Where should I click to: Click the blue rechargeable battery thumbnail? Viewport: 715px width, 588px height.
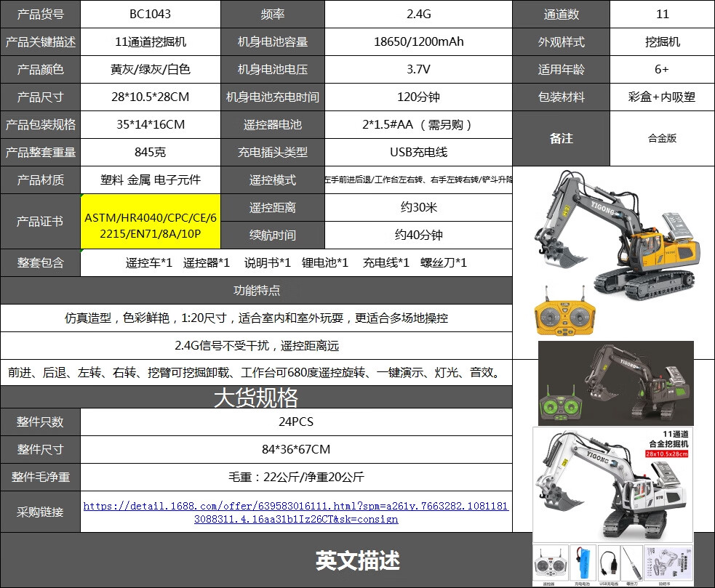pos(583,564)
